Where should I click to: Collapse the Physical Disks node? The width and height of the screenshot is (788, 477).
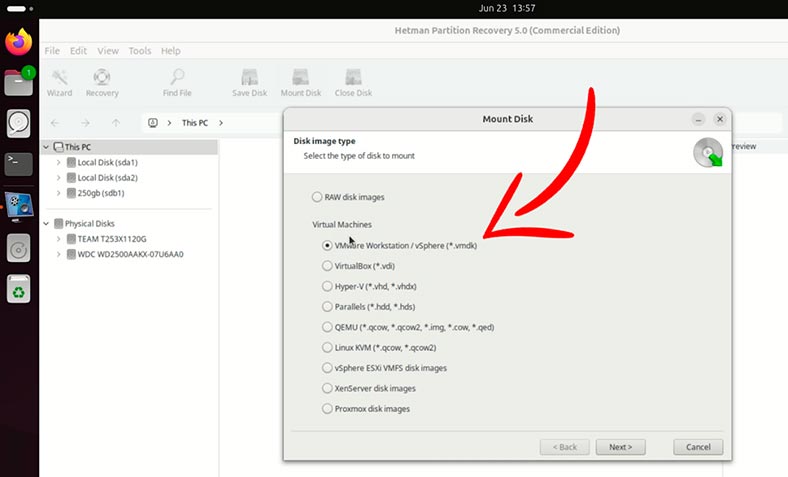46,223
